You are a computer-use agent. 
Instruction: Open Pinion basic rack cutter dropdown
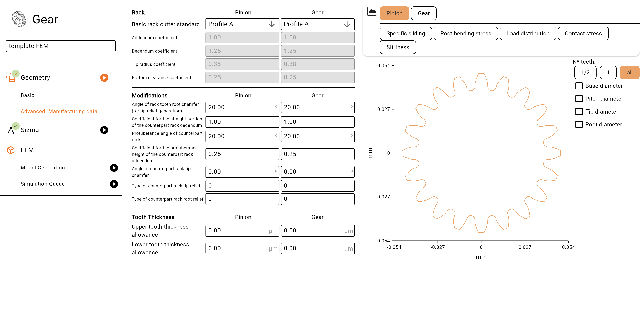point(242,24)
